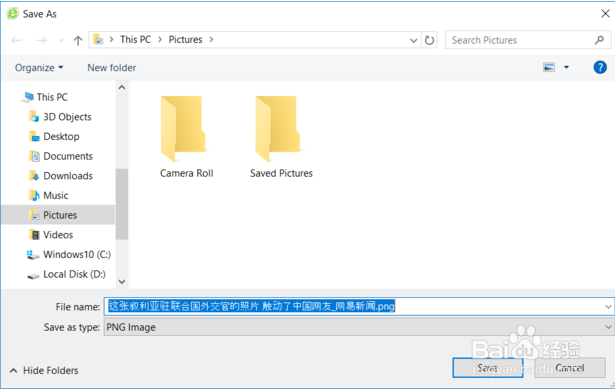Expand chevron after 'This PC' breadcrumb
The height and width of the screenshot is (390, 615).
point(160,40)
